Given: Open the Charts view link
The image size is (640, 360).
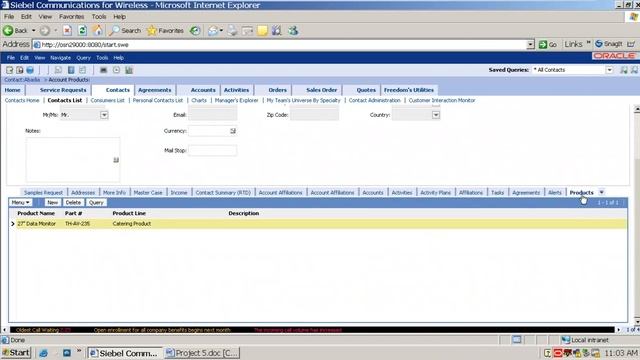Looking at the screenshot, I should (x=199, y=100).
